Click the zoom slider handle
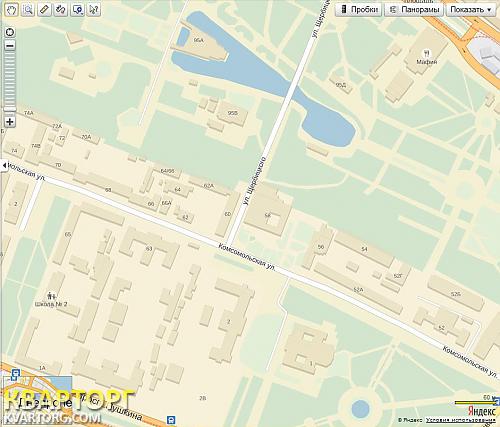Screen dimensions: 500x427 point(10,109)
